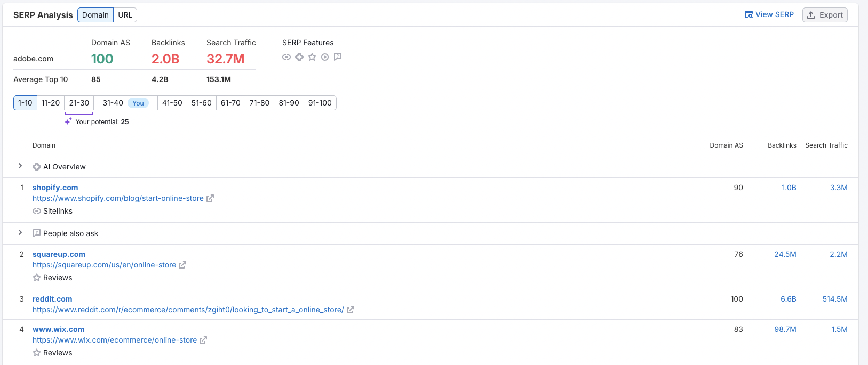Click the Reviews star SERP feature icon
This screenshot has height=365, width=868.
312,57
